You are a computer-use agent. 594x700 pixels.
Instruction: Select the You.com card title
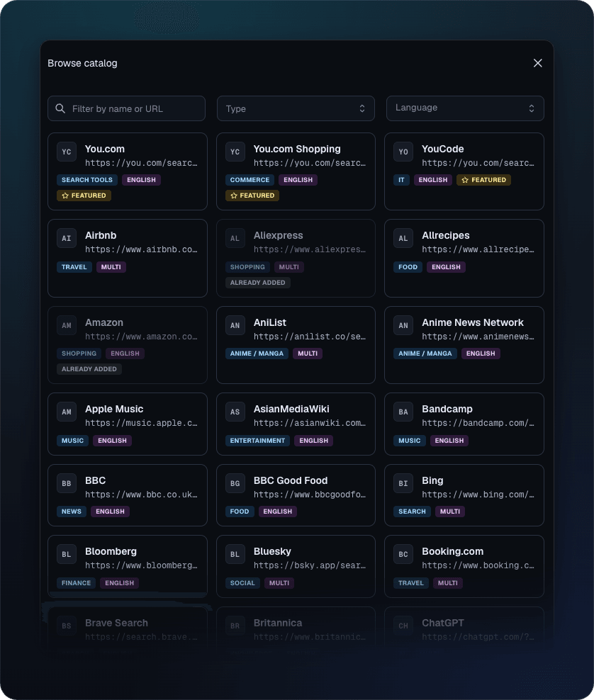point(105,149)
